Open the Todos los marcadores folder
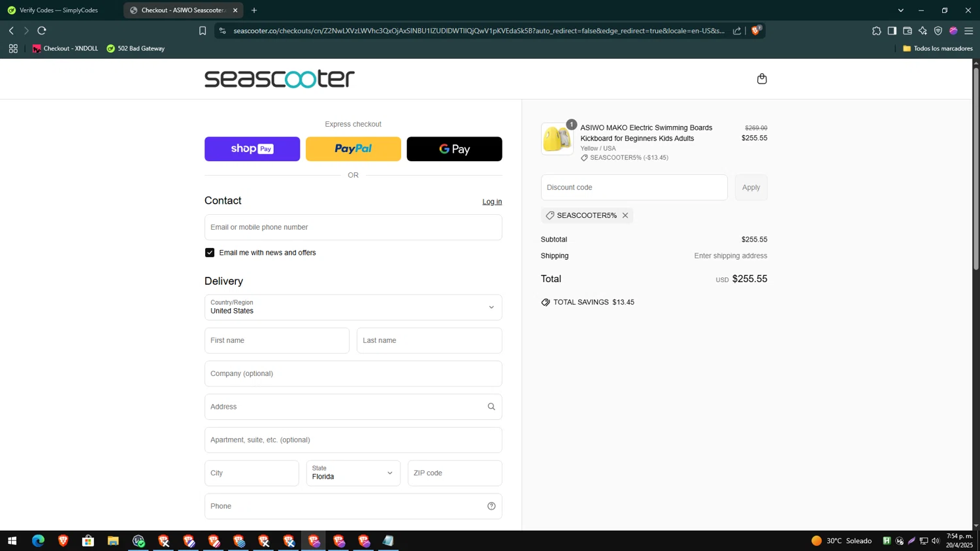Viewport: 980px width, 551px height. point(938,48)
